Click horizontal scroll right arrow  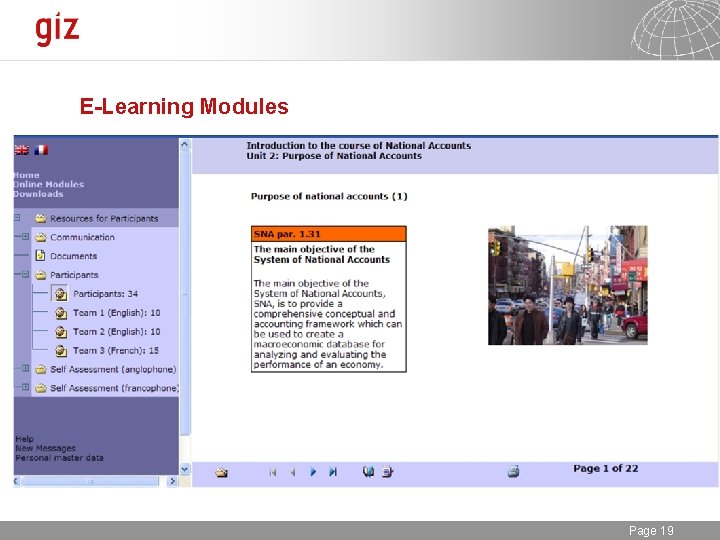click(173, 481)
